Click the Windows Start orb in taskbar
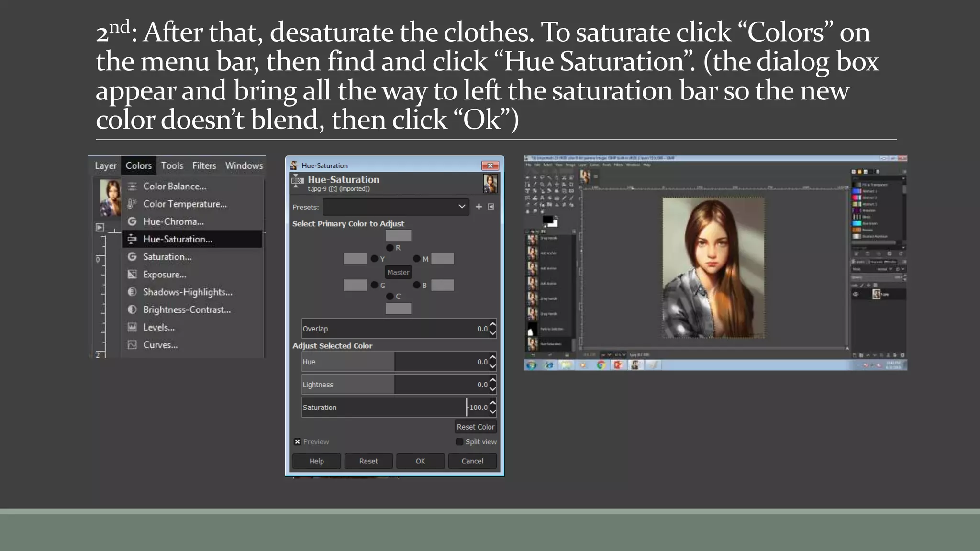 pyautogui.click(x=531, y=365)
